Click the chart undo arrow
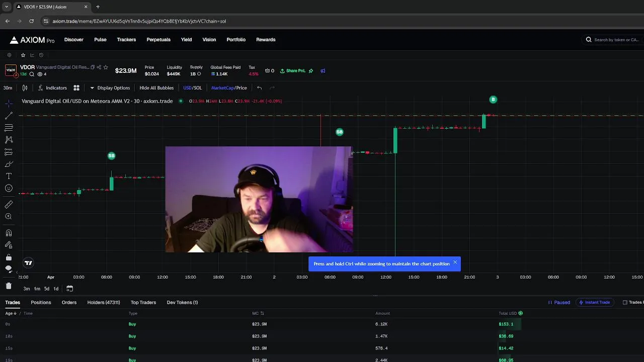Image resolution: width=644 pixels, height=362 pixels. click(259, 87)
